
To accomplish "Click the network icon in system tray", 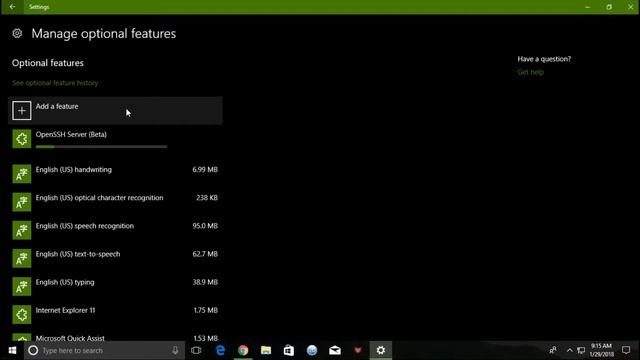I will coord(581,351).
